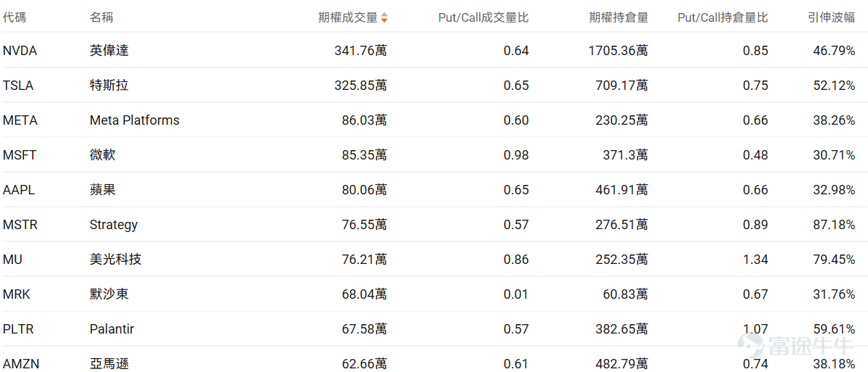
Task: Click the 87.18% implied volatility value
Action: point(834,226)
